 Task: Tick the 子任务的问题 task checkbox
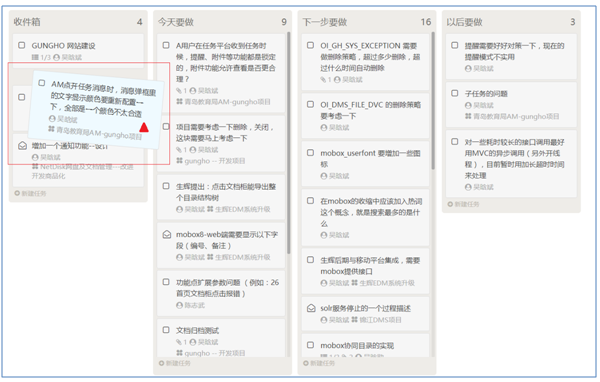coord(455,93)
